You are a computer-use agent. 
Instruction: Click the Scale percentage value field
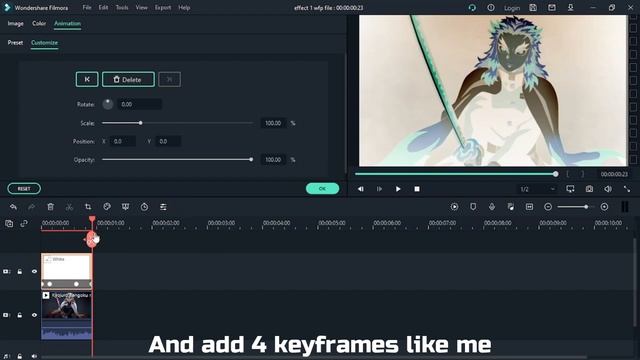point(273,123)
